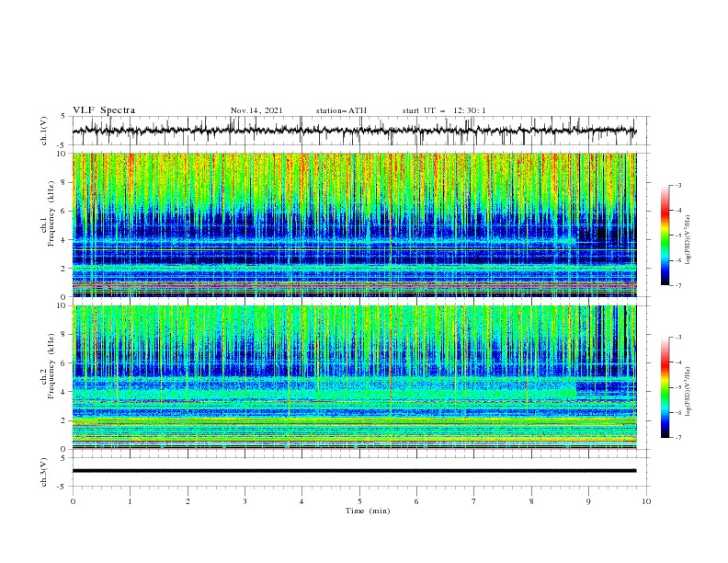This screenshot has height=563, width=728.
Task: Click the 'station=ATH' label
Action: pos(341,110)
